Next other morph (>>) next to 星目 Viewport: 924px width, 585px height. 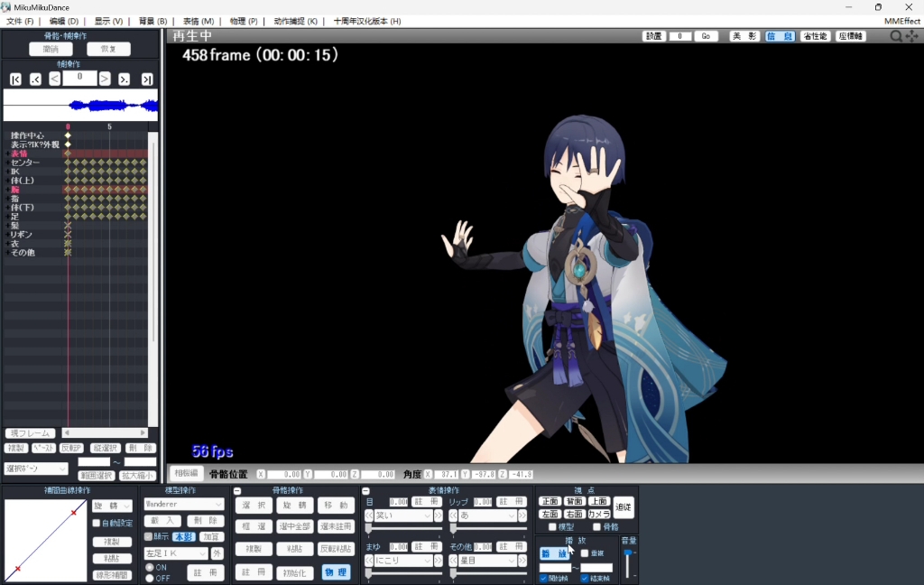click(522, 561)
